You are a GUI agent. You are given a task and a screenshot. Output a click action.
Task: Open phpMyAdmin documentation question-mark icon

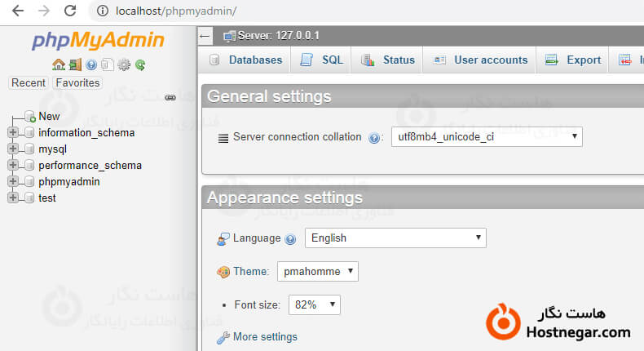91,64
